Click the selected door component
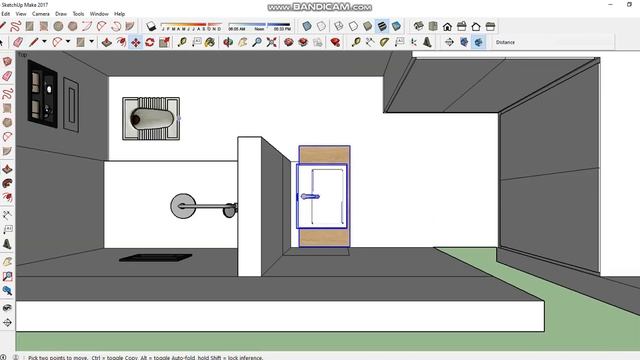This screenshot has height=360, width=640. [324, 196]
